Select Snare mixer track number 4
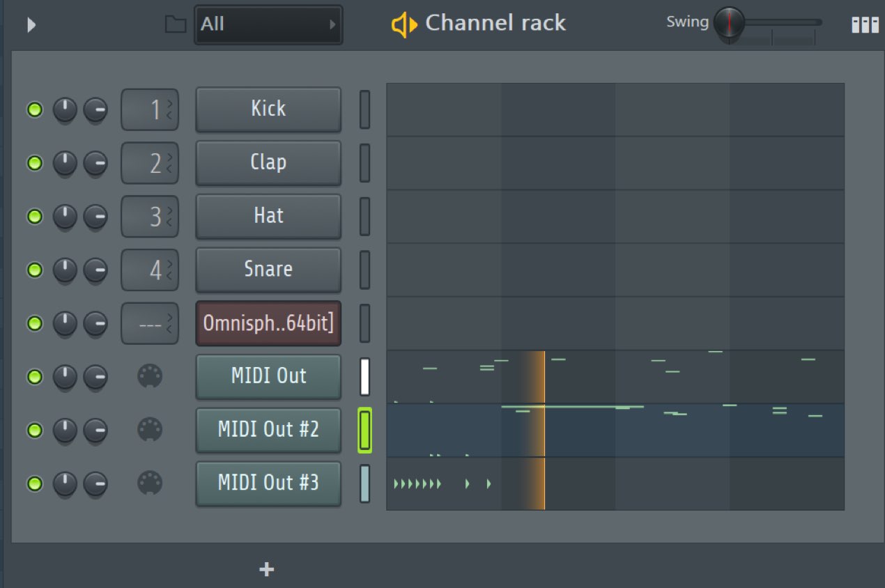Viewport: 885px width, 588px height. [150, 270]
